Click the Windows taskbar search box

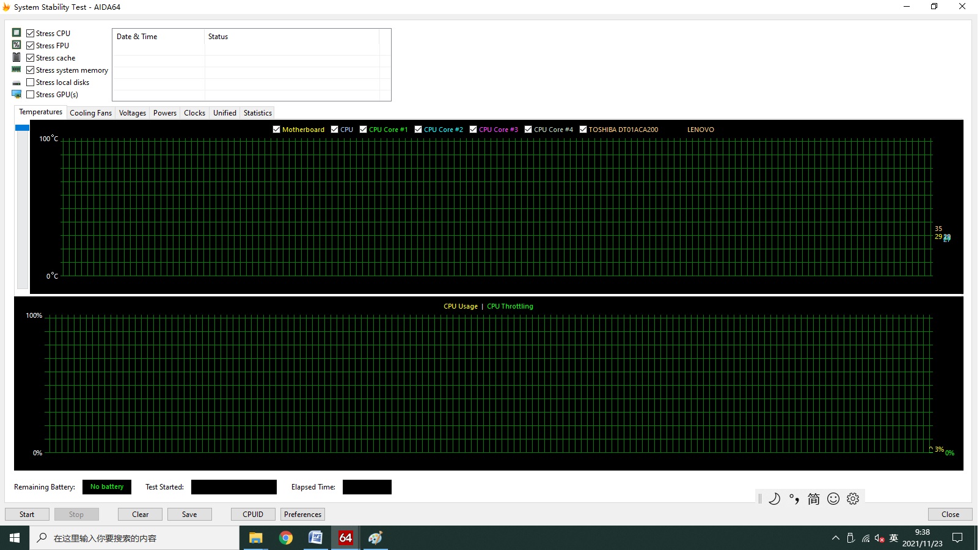134,538
